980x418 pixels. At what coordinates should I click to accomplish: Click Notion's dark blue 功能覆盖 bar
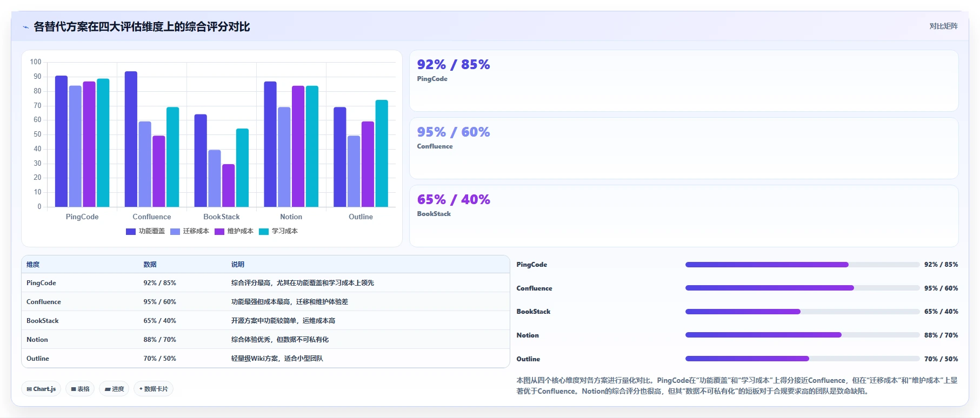270,144
